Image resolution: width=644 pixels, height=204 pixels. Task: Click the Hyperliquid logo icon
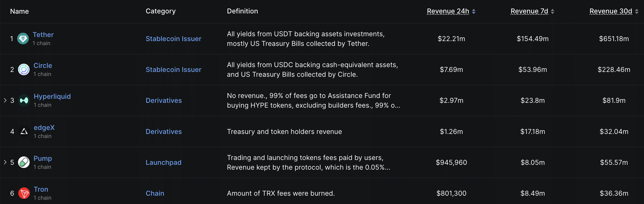24,100
